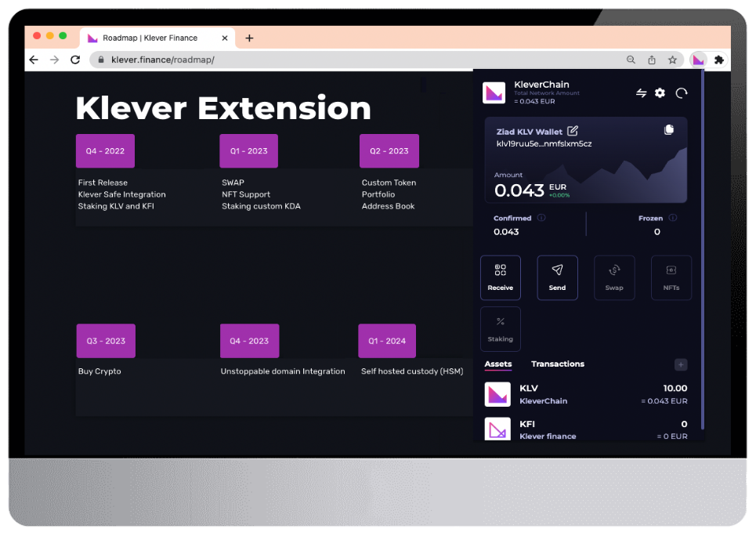This screenshot has width=756, height=536.
Task: Copy the wallet address
Action: [x=669, y=130]
